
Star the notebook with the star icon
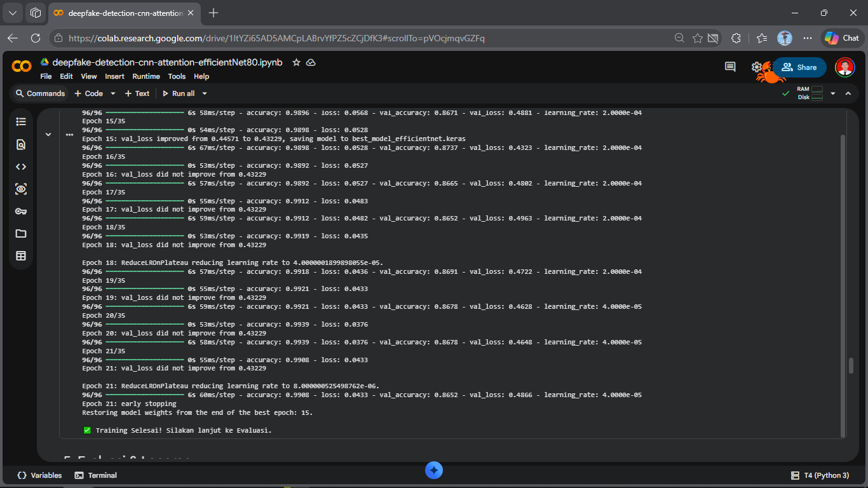tap(296, 62)
